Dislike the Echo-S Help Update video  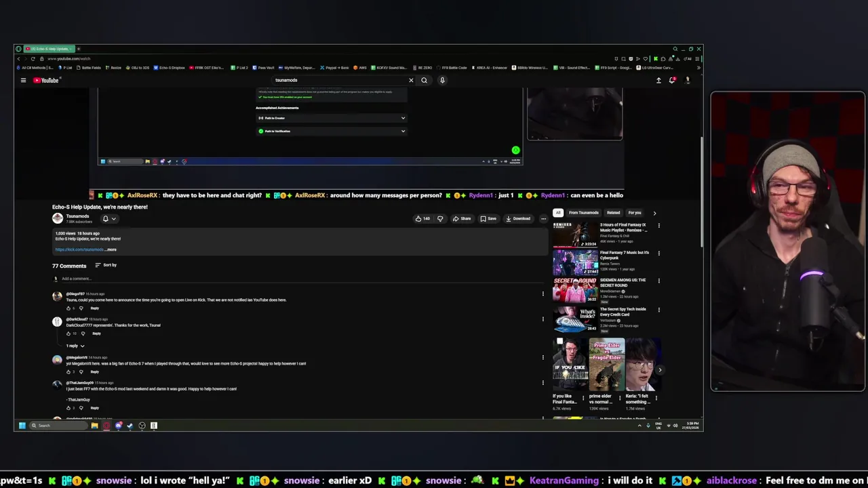tap(440, 218)
